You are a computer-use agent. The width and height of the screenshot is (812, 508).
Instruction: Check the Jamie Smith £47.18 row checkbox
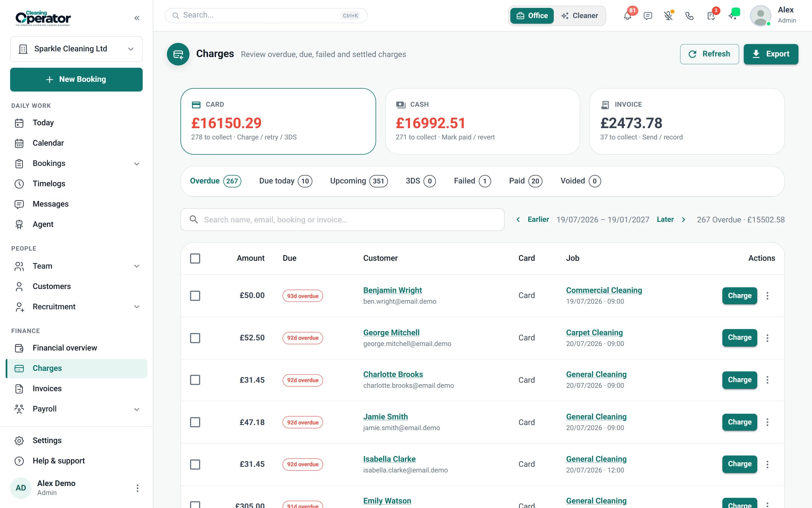(x=195, y=422)
